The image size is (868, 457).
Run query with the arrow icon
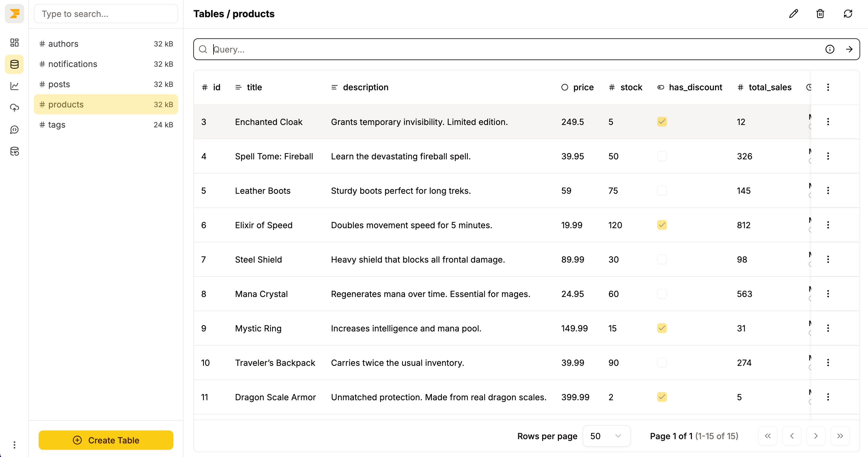[x=849, y=49]
